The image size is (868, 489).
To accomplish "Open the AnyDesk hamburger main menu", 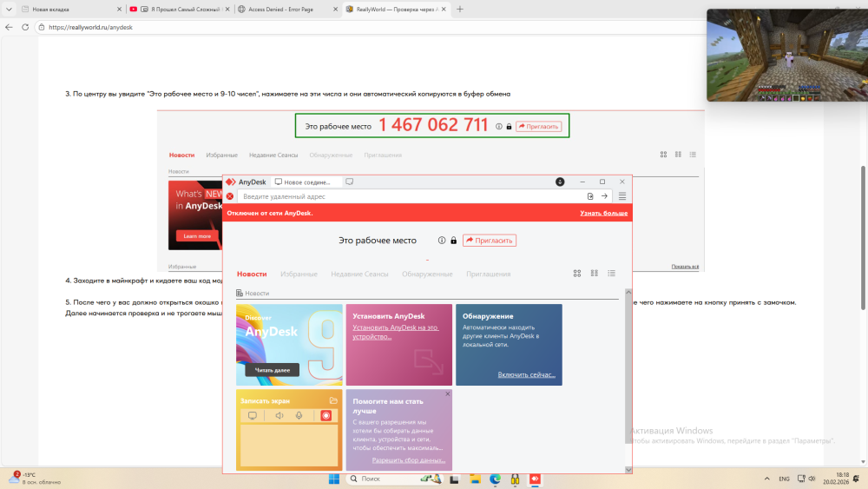I will [622, 196].
